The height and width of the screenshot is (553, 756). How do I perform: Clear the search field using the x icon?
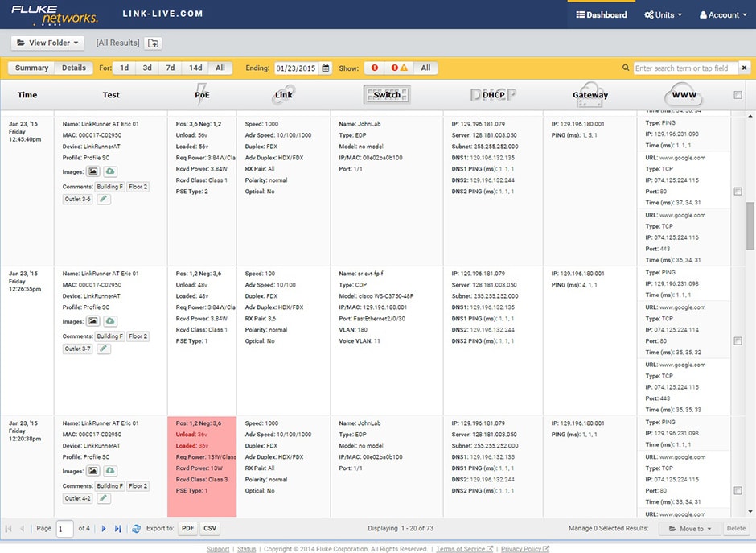click(x=745, y=68)
